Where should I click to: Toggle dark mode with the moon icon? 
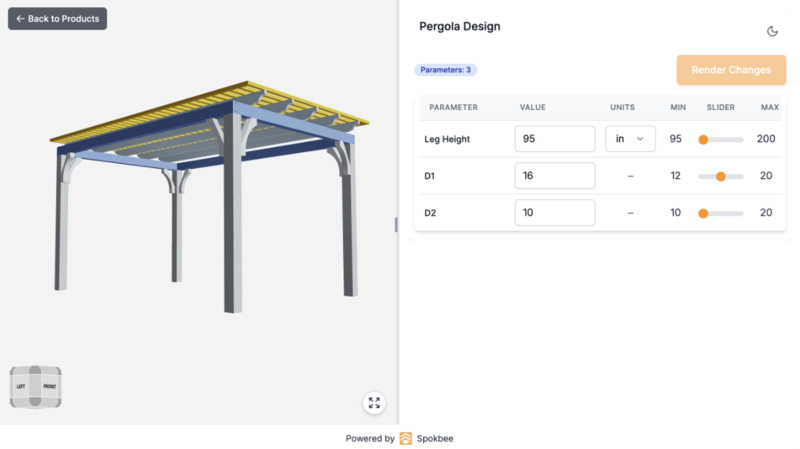click(772, 31)
